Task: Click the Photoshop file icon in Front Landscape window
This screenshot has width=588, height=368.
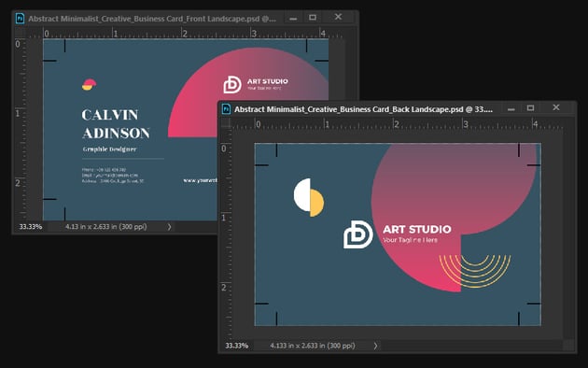Action: click(x=20, y=19)
